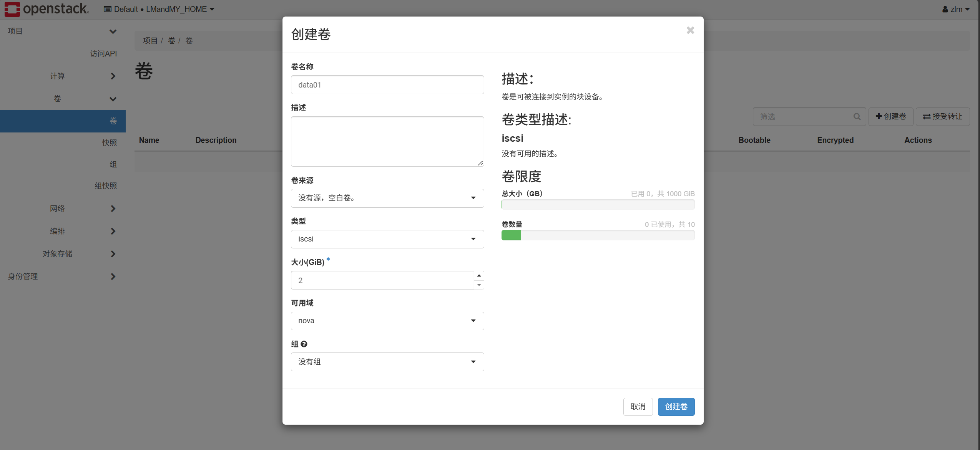
Task: Expand the 计算 sidebar section
Action: pyautogui.click(x=63, y=76)
